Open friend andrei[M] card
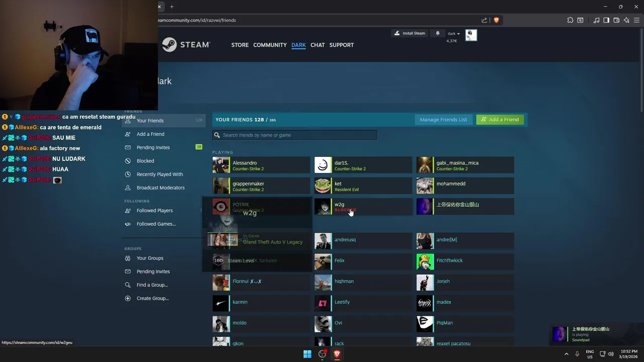This screenshot has height=362, width=644. [465, 241]
